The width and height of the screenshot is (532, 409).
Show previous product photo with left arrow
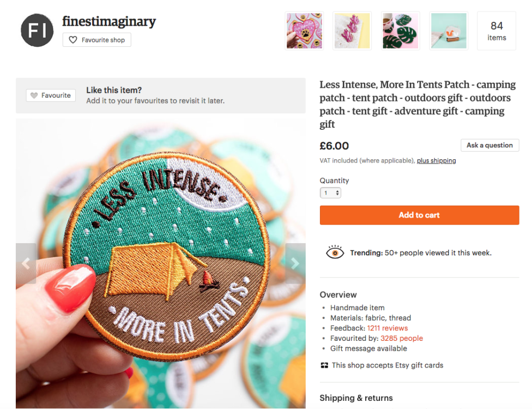point(26,263)
